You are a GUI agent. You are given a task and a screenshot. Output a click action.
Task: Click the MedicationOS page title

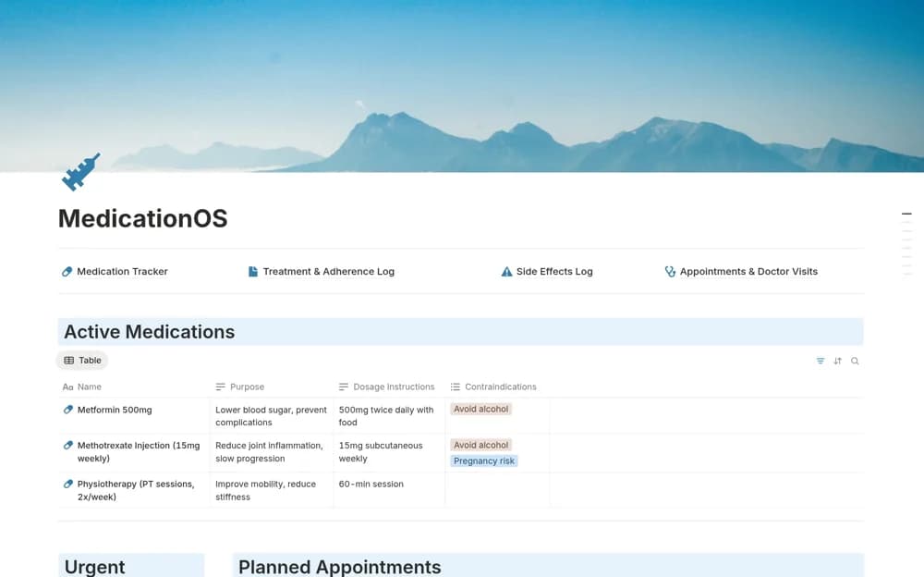[142, 219]
